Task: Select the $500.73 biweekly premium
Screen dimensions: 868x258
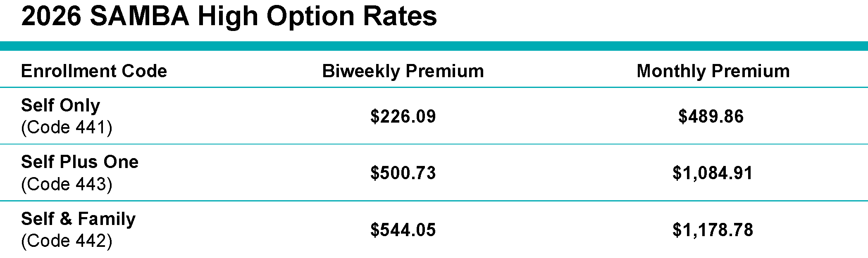Action: pos(403,173)
